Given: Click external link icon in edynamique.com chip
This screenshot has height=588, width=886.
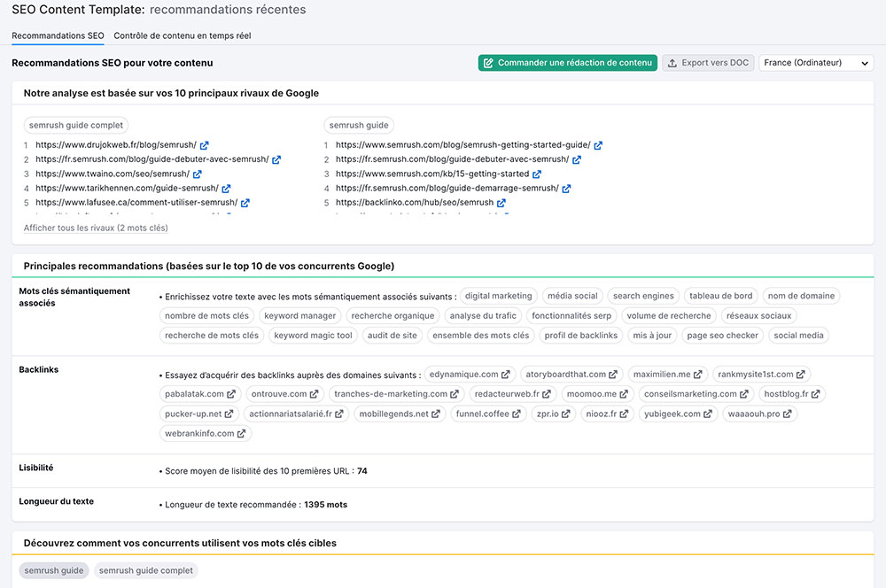Looking at the screenshot, I should pyautogui.click(x=506, y=375).
